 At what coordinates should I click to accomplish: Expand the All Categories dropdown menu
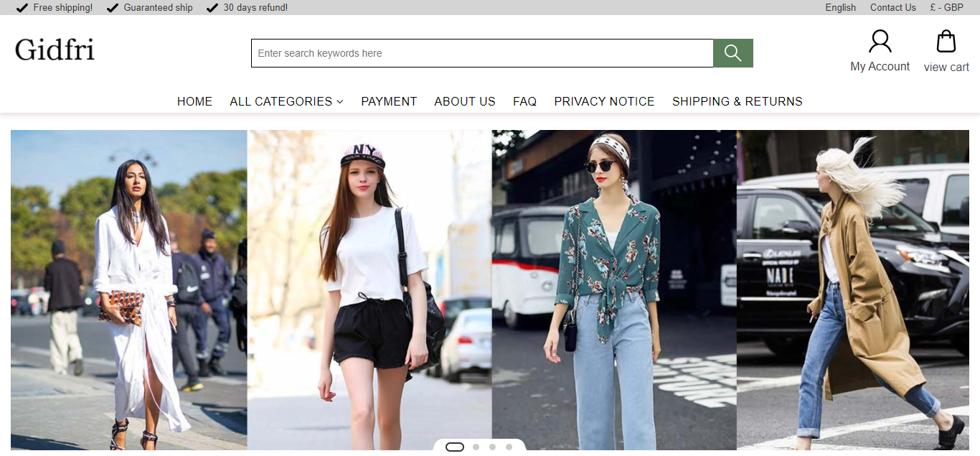(286, 101)
